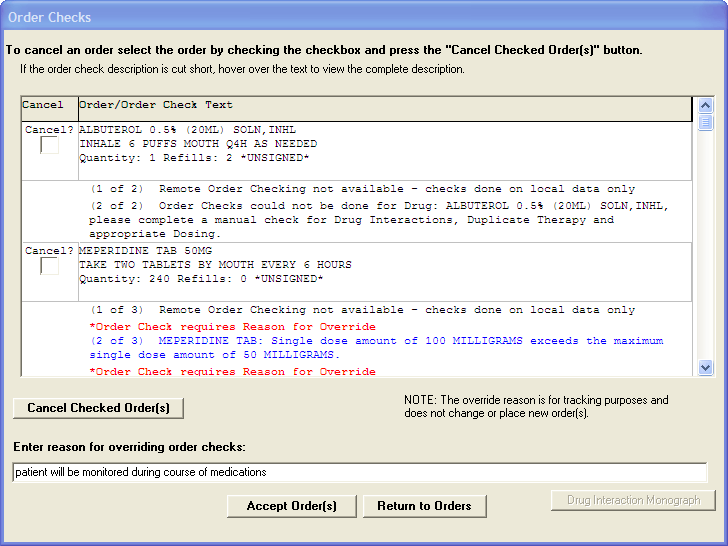Click the Order Checks title bar

(364, 17)
